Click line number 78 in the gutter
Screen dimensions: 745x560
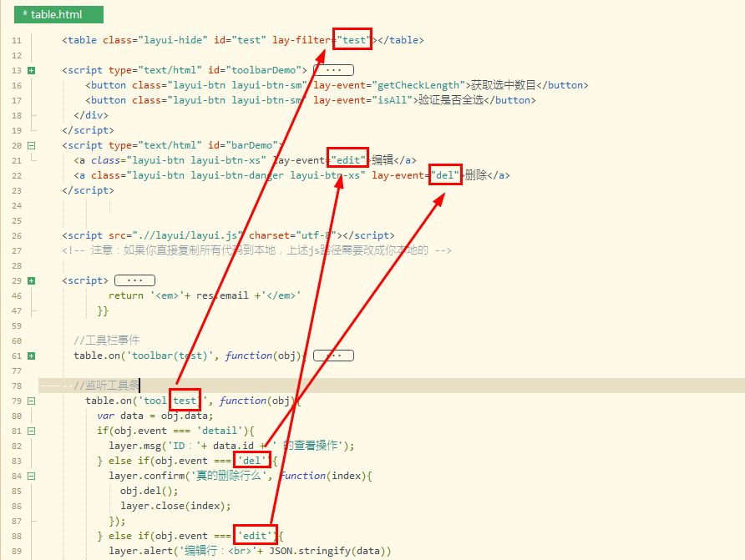[x=17, y=386]
